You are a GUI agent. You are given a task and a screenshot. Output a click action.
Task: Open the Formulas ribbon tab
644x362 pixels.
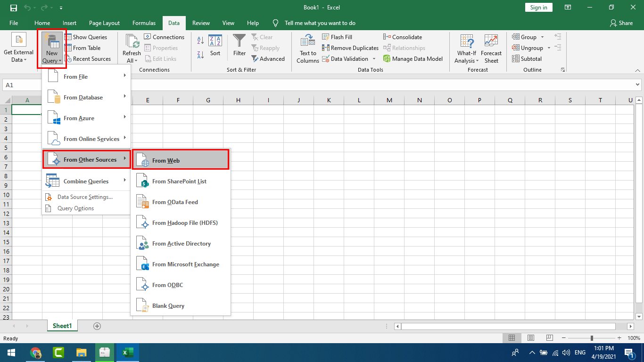click(144, 23)
